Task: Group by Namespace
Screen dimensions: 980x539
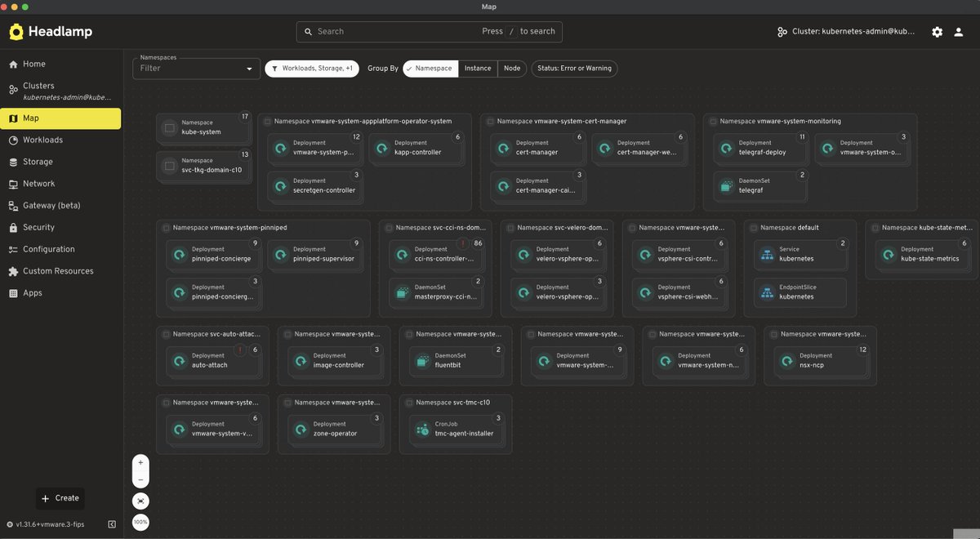Action: point(430,69)
